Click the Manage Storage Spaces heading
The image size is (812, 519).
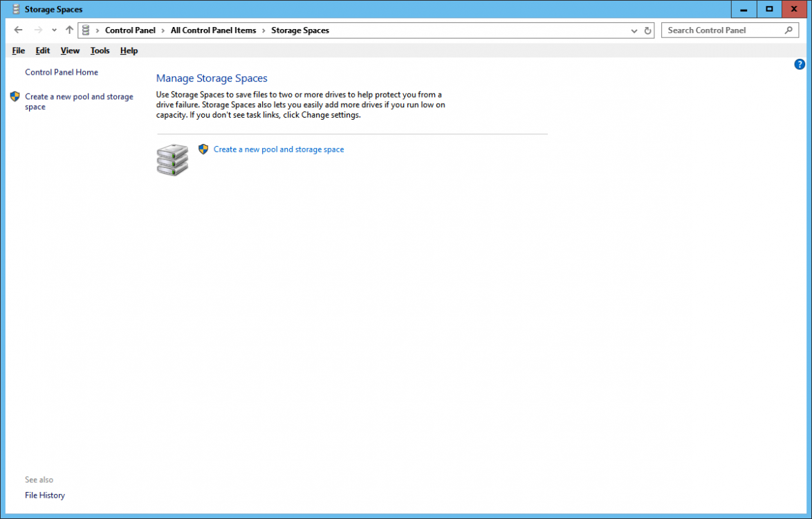[x=212, y=78]
